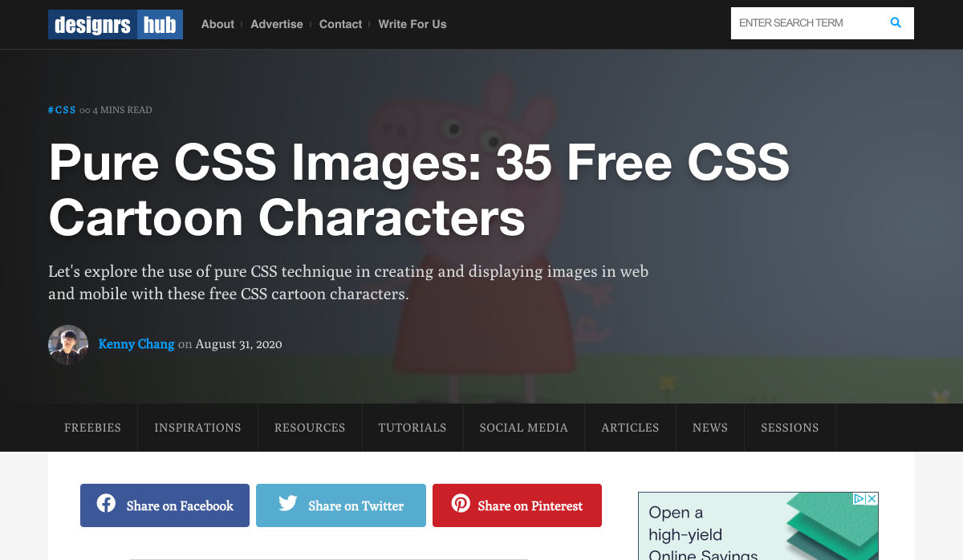Viewport: 963px width, 560px height.
Task: Select the Social Media menu item
Action: point(524,428)
